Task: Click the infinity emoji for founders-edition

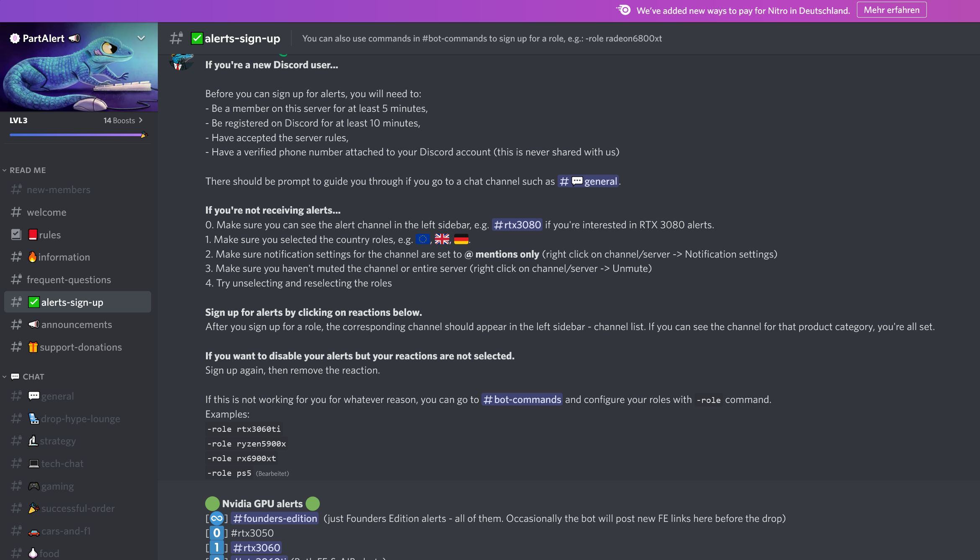Action: (216, 519)
